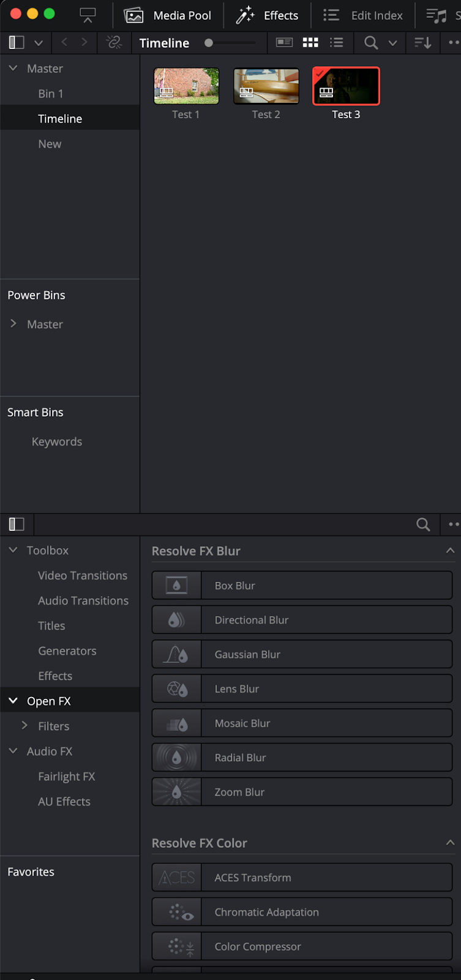Click the Effects magic wand icon
The image size is (461, 980).
click(244, 15)
